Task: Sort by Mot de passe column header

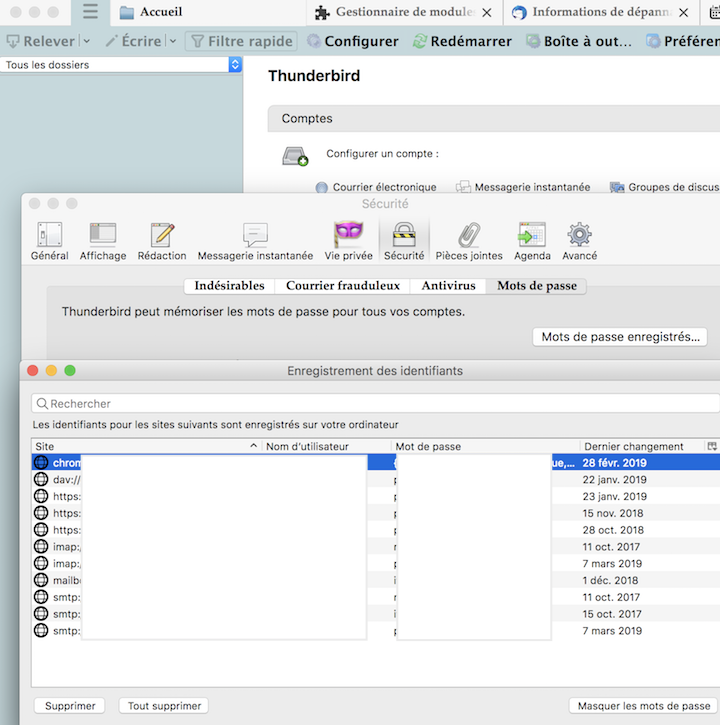Action: (486, 446)
